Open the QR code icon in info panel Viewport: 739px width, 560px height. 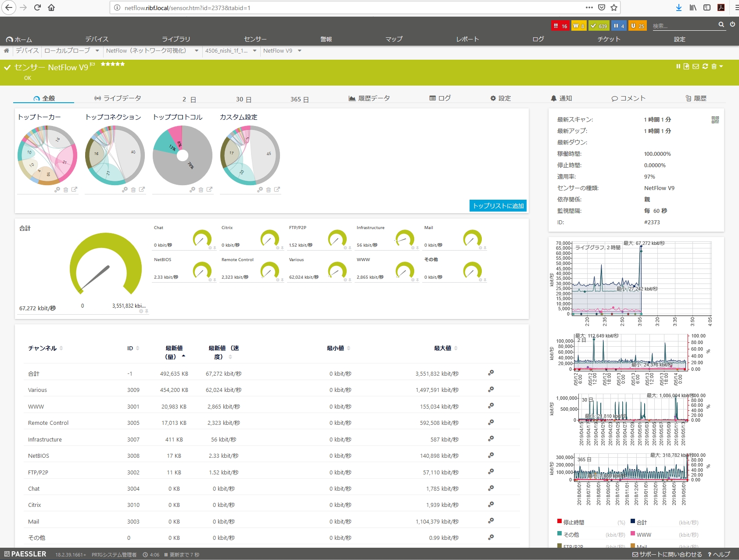point(715,120)
